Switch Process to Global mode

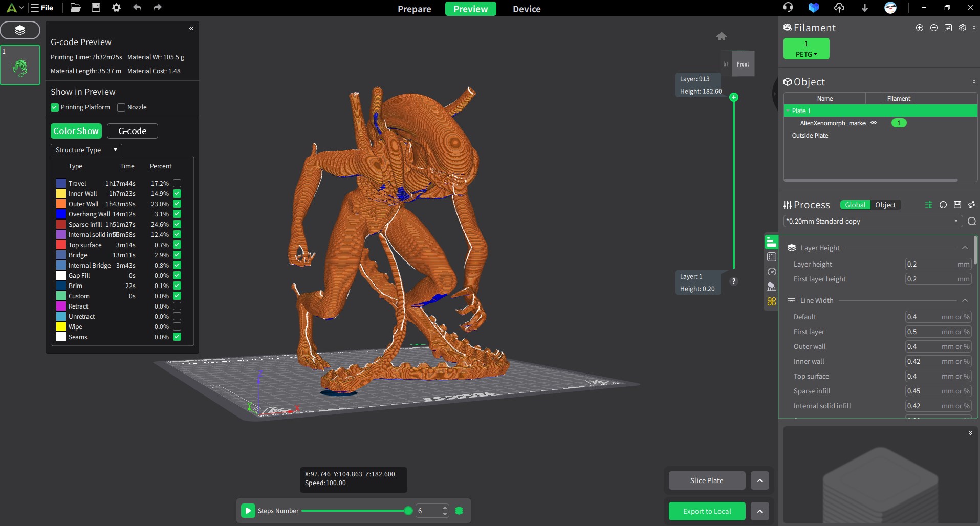click(x=855, y=205)
